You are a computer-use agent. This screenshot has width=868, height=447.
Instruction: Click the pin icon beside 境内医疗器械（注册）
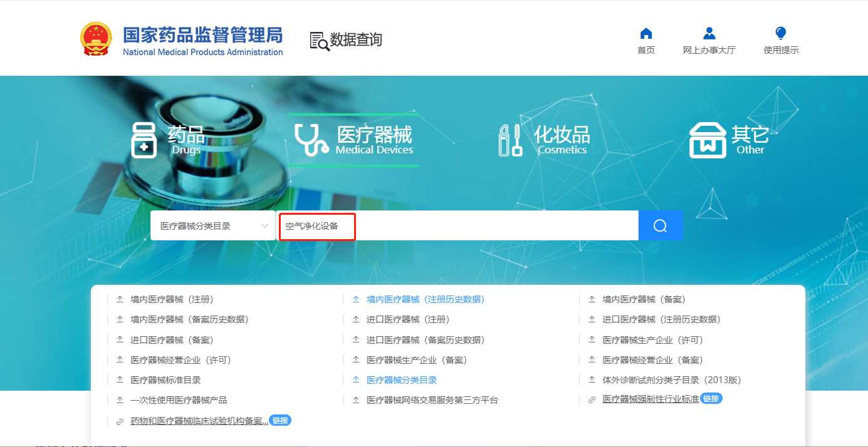point(120,300)
